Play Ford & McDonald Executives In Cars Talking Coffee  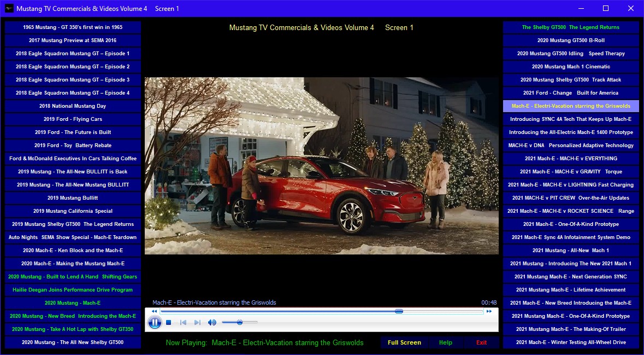73,159
